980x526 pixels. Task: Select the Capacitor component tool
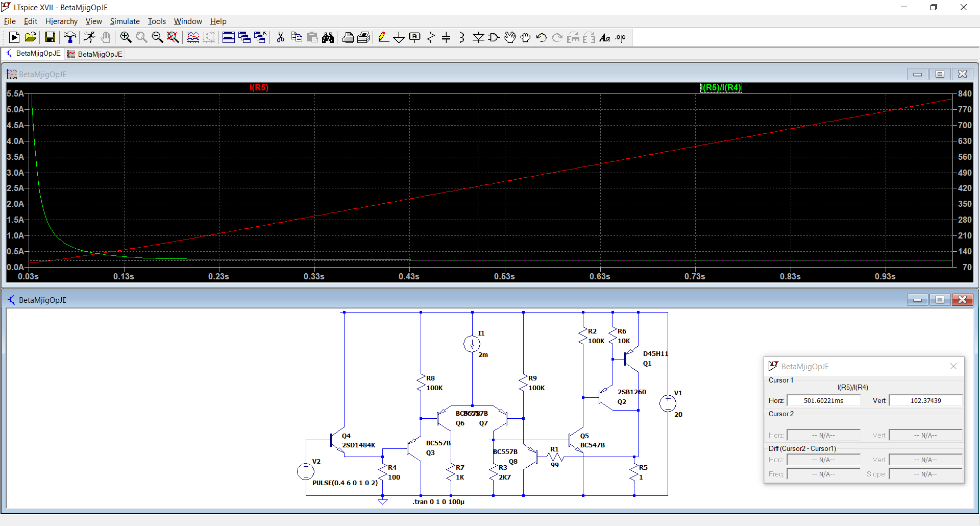click(446, 37)
